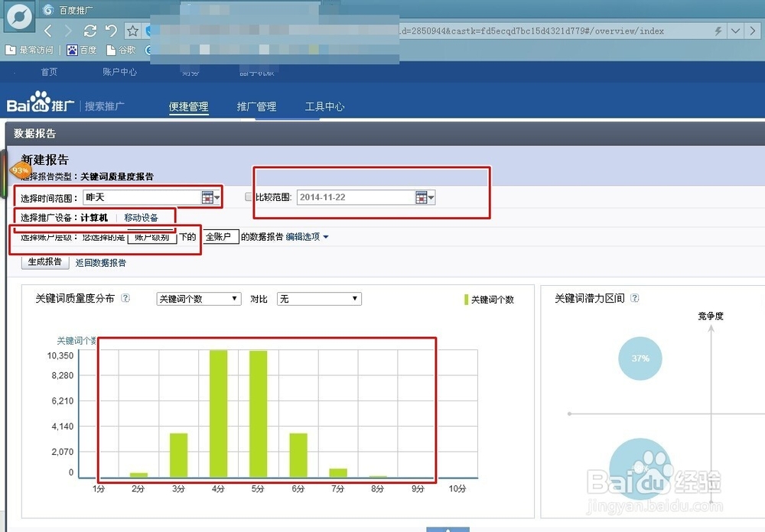Click the 6分 bar in the chart
This screenshot has width=765, height=532.
pos(298,456)
